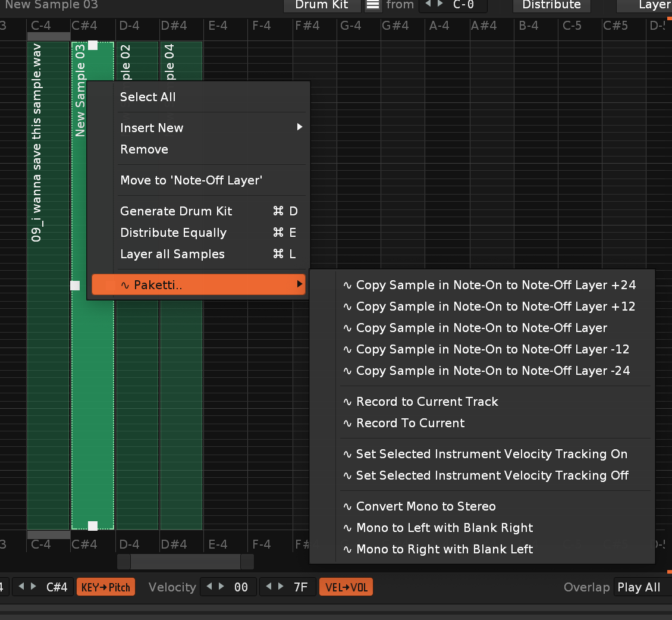Viewport: 672px width, 620px height.
Task: Click the decrease arrow beside the C#4 note value
Action: point(21,587)
